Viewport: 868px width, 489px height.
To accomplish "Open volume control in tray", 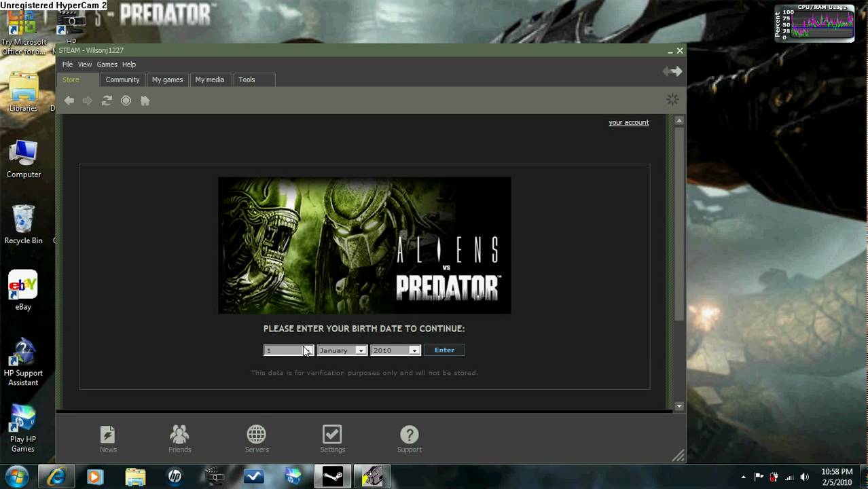I will point(805,477).
